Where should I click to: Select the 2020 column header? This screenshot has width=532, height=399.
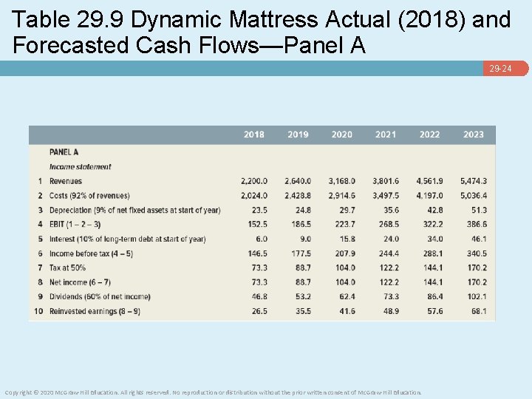[x=341, y=134]
